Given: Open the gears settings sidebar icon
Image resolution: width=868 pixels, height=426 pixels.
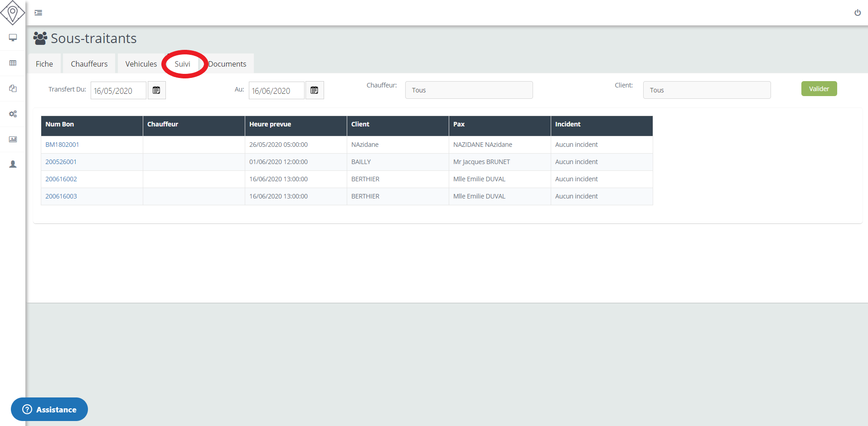Looking at the screenshot, I should 13,114.
